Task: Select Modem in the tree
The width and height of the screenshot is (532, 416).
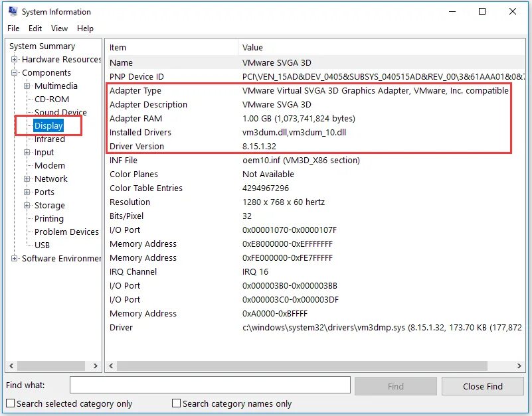Action: pyautogui.click(x=50, y=165)
